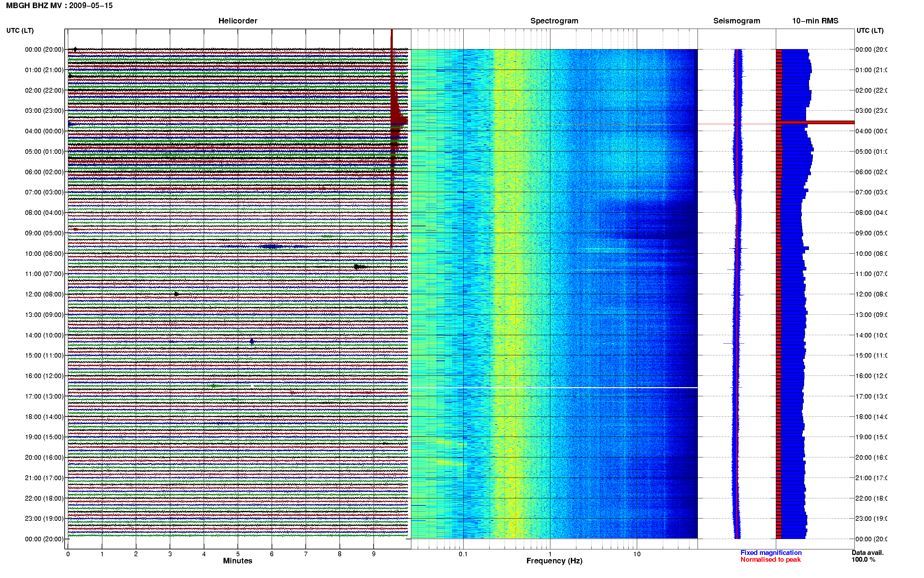Click minute tick 0 on helicorder axis
This screenshot has width=924, height=578.
(x=68, y=554)
